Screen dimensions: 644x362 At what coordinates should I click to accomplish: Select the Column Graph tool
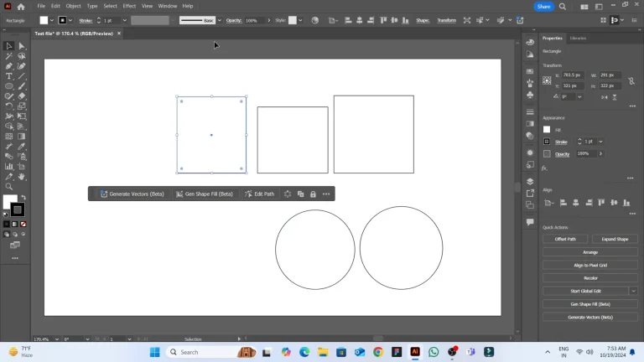tap(8, 167)
